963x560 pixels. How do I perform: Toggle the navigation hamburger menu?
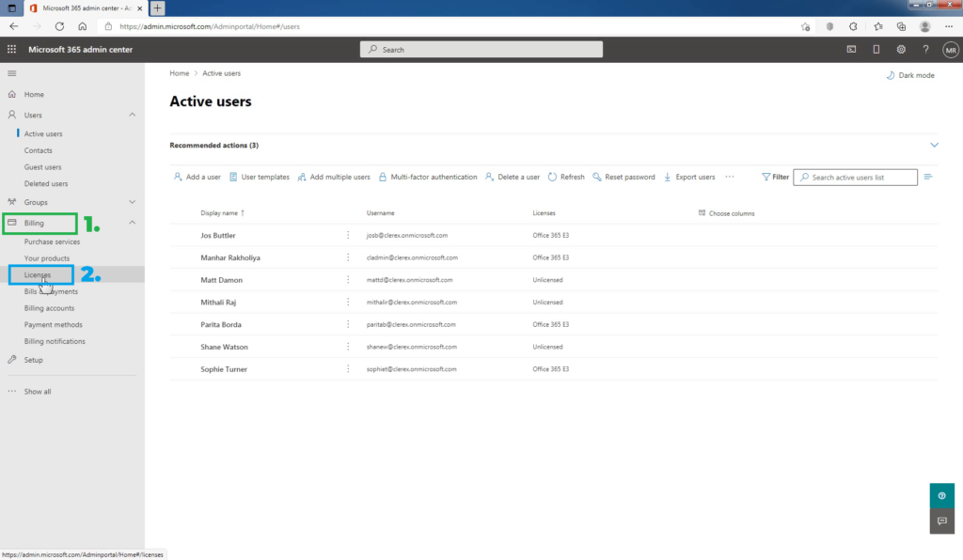point(11,73)
